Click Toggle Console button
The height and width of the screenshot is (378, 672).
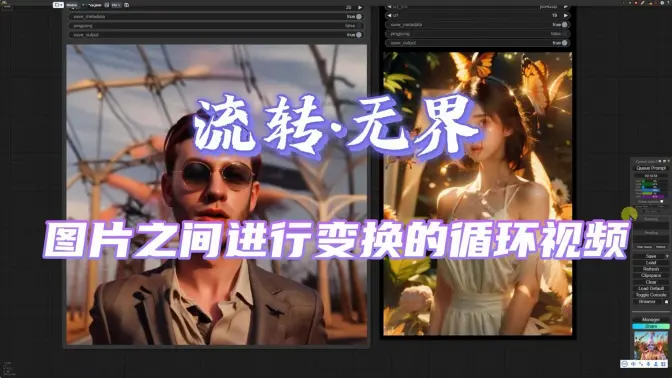[x=651, y=295]
